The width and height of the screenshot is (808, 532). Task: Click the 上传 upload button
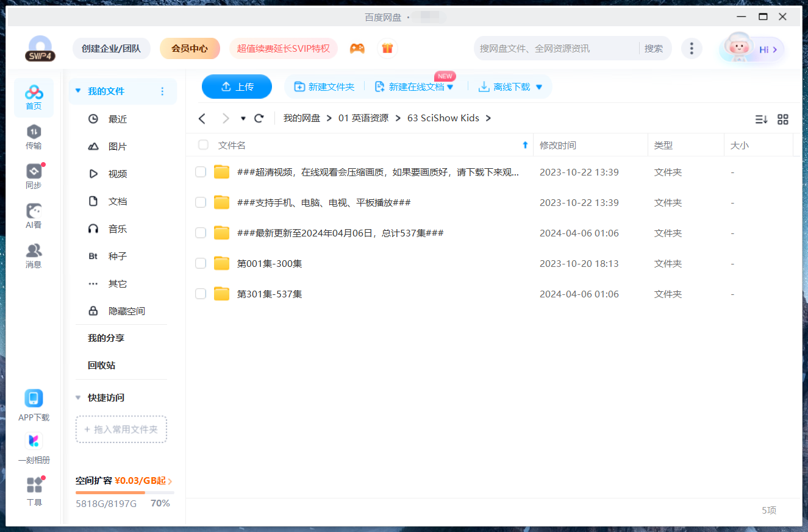237,87
